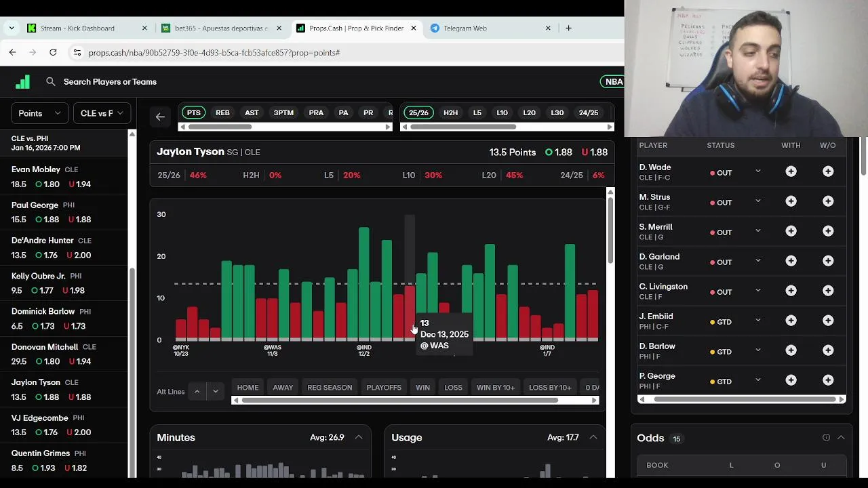Add C. Livingston WITH filter plus
The image size is (868, 488).
(x=791, y=291)
